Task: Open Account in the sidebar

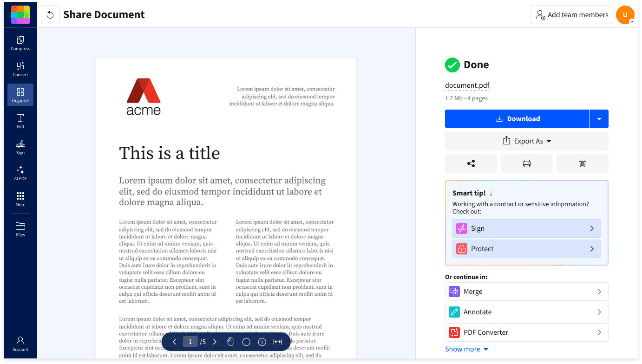Action: point(20,344)
